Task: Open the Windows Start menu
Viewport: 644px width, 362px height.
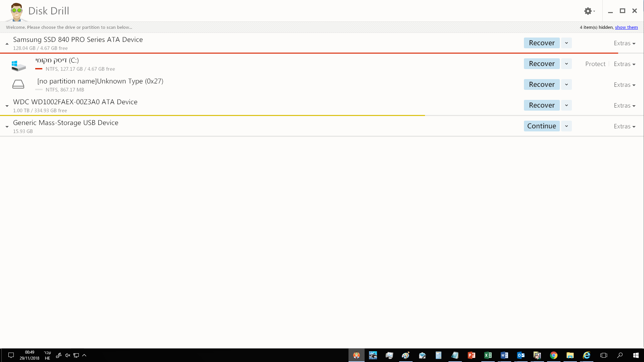Action: pos(636,355)
